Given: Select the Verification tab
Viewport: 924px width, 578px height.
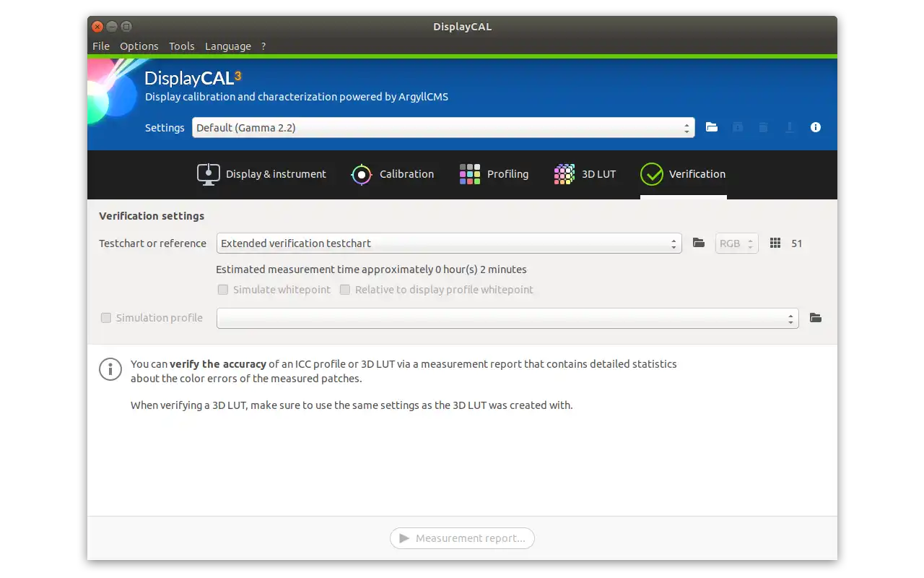Looking at the screenshot, I should tap(683, 174).
